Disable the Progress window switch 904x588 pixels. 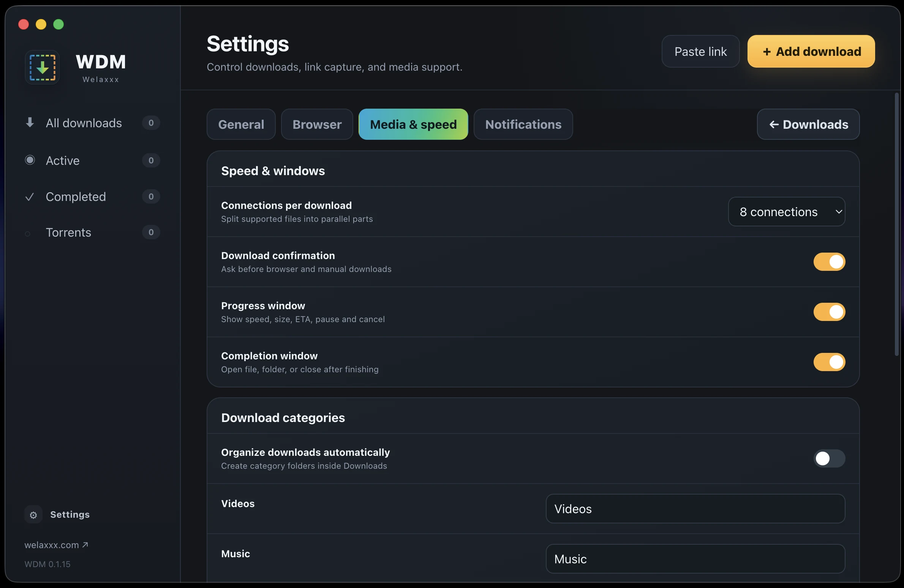(829, 312)
